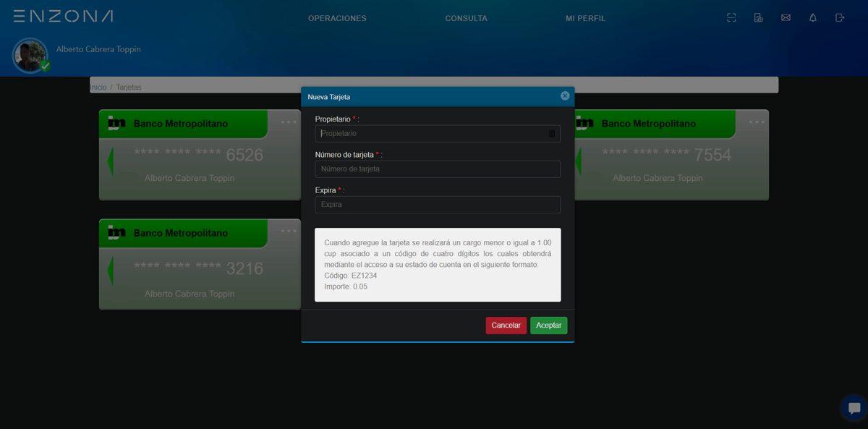Click the card number ending 6526

point(198,155)
